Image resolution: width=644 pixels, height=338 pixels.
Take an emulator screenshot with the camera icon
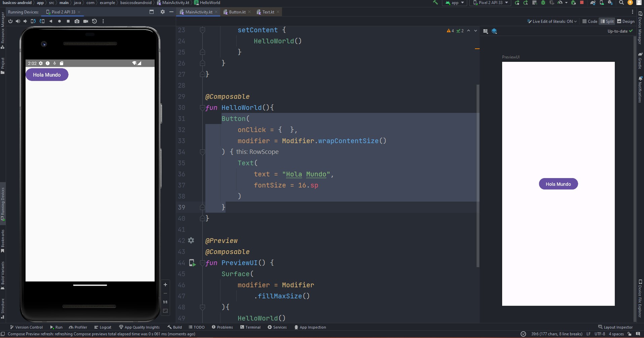tap(77, 21)
